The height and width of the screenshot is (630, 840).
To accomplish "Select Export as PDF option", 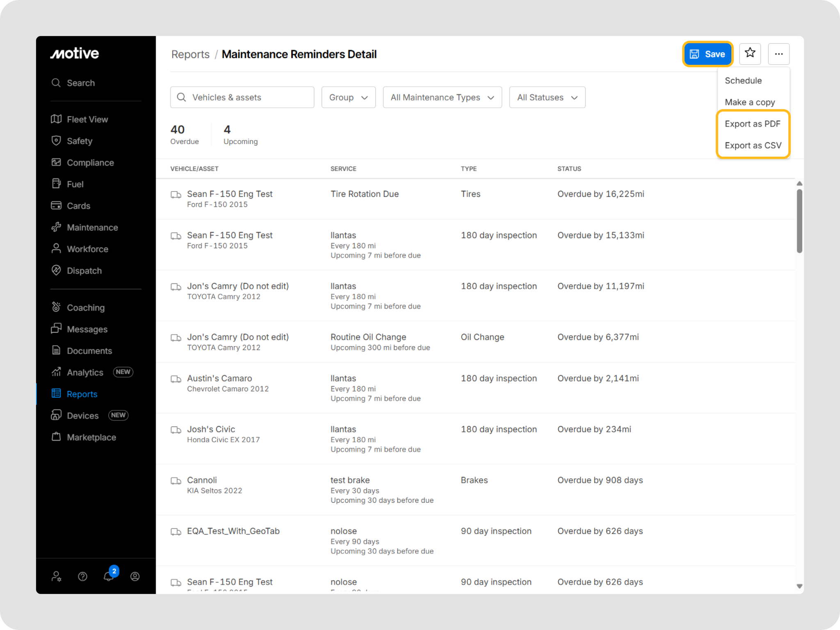I will click(752, 124).
